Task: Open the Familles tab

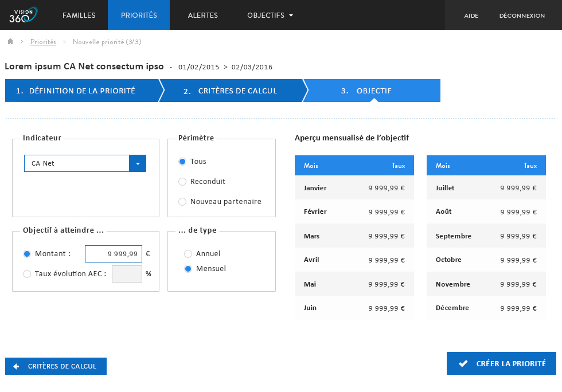Action: coord(79,15)
